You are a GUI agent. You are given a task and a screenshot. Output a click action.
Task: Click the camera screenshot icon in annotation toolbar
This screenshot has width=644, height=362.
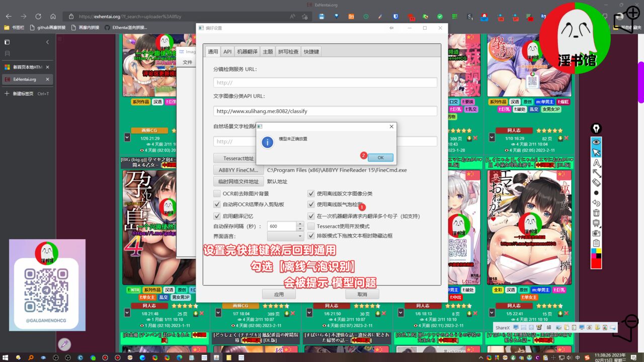point(596,233)
